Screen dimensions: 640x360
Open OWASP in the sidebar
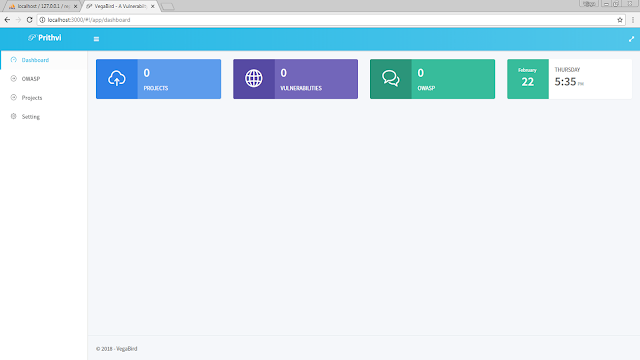click(44, 79)
